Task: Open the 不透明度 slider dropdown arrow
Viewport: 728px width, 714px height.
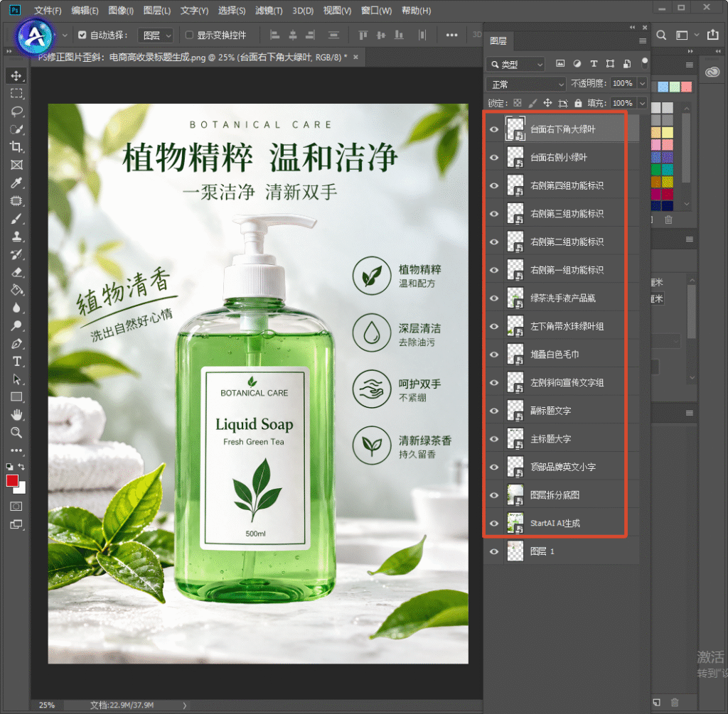Action: pyautogui.click(x=643, y=84)
